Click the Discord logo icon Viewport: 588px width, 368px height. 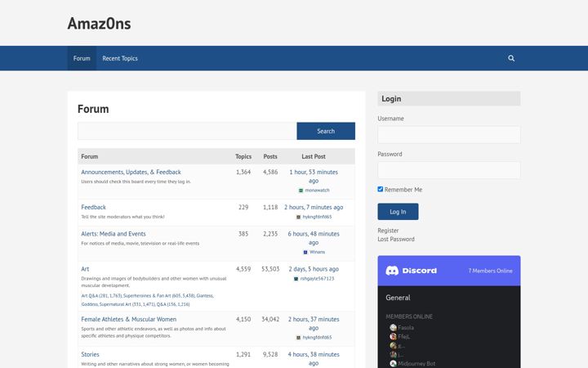click(x=392, y=271)
